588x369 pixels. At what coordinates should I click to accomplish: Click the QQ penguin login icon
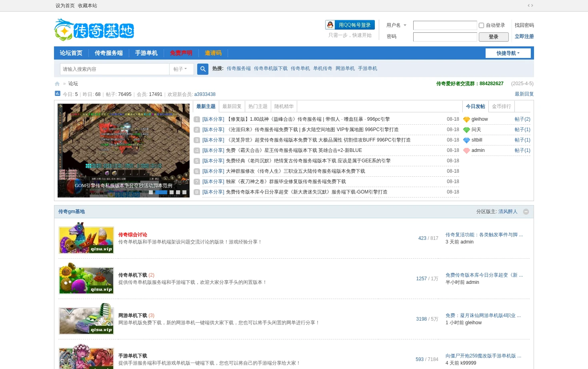[330, 25]
